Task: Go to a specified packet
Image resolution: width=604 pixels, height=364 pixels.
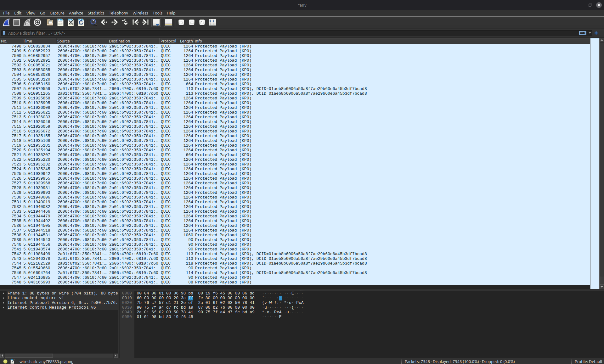Action: click(x=125, y=22)
